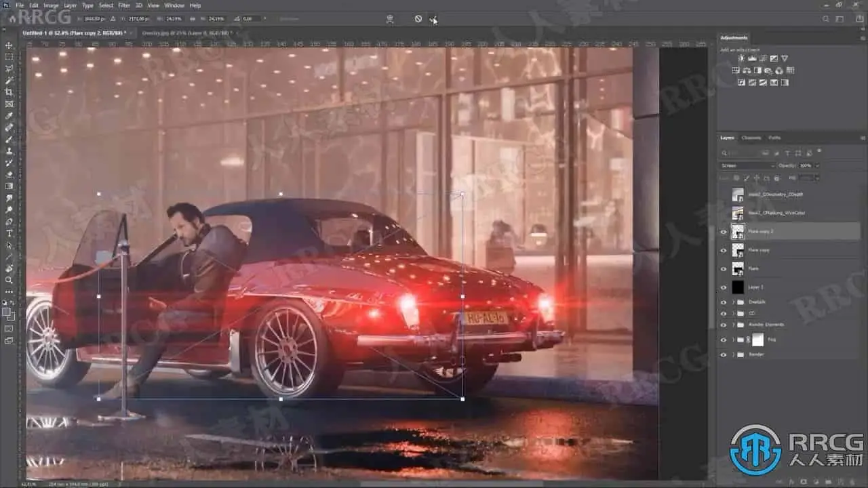Open the Window menu
868x488 pixels.
174,5
